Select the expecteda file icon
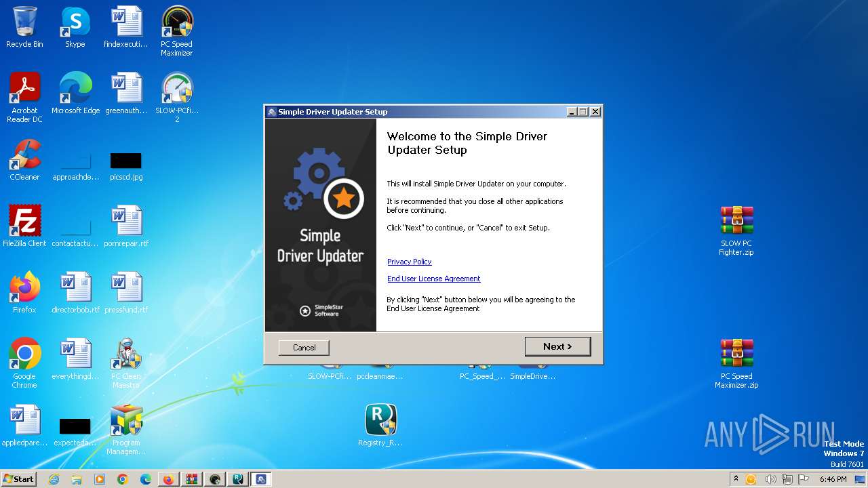The width and height of the screenshot is (868, 488). tap(75, 431)
